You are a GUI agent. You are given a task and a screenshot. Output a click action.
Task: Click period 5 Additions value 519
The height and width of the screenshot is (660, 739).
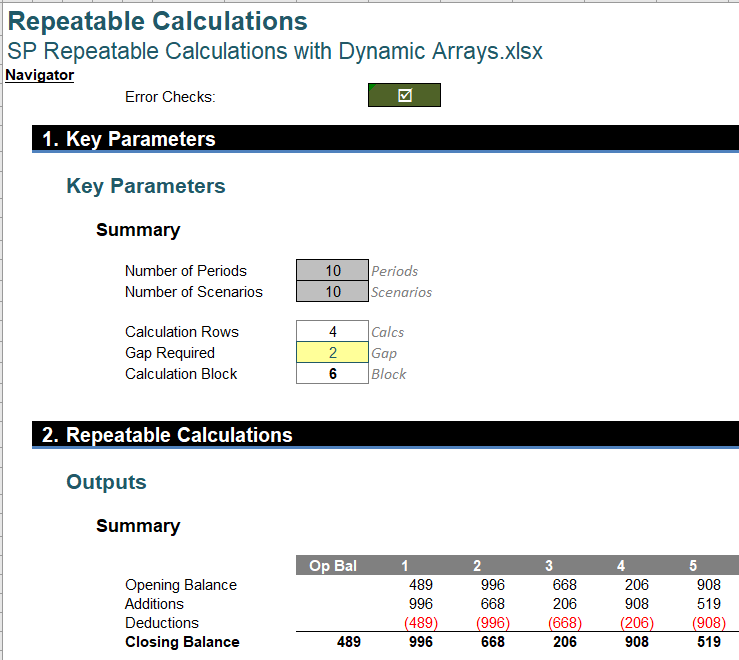click(708, 604)
